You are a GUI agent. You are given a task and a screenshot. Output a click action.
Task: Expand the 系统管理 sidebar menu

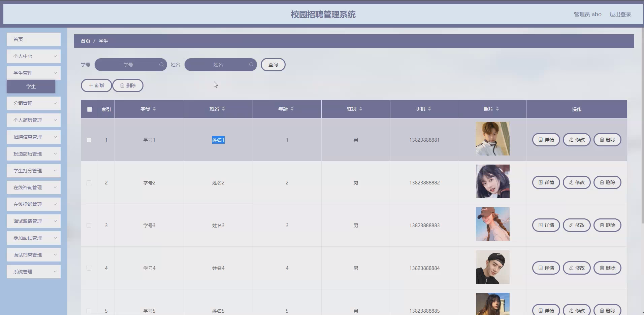click(34, 272)
